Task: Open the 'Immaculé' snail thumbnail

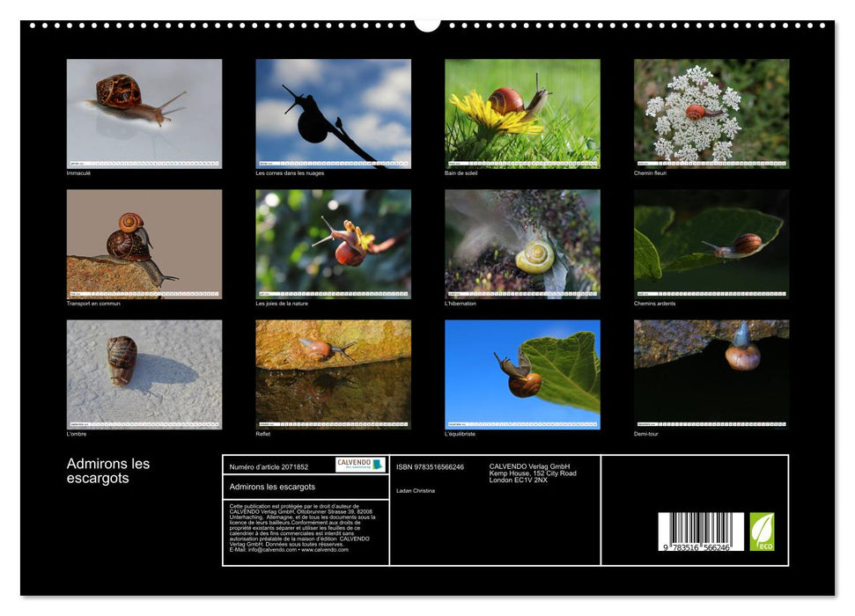Action: click(144, 114)
